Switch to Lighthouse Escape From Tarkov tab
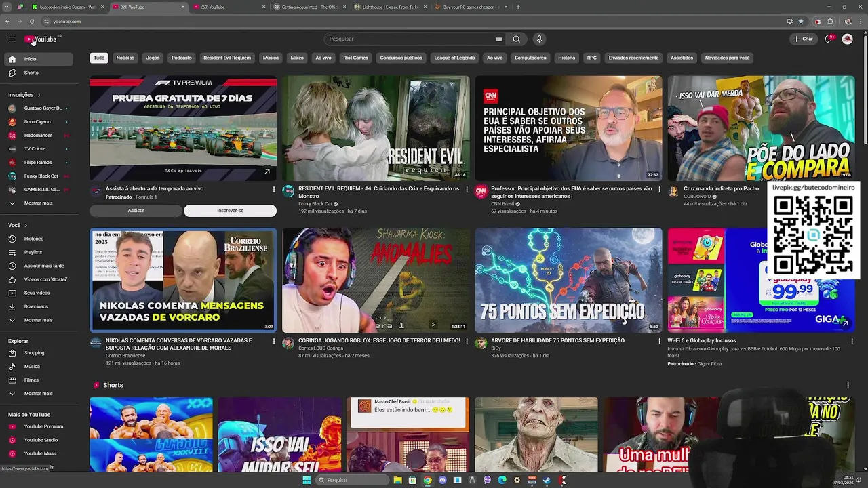Viewport: 868px width, 488px height. (x=390, y=7)
